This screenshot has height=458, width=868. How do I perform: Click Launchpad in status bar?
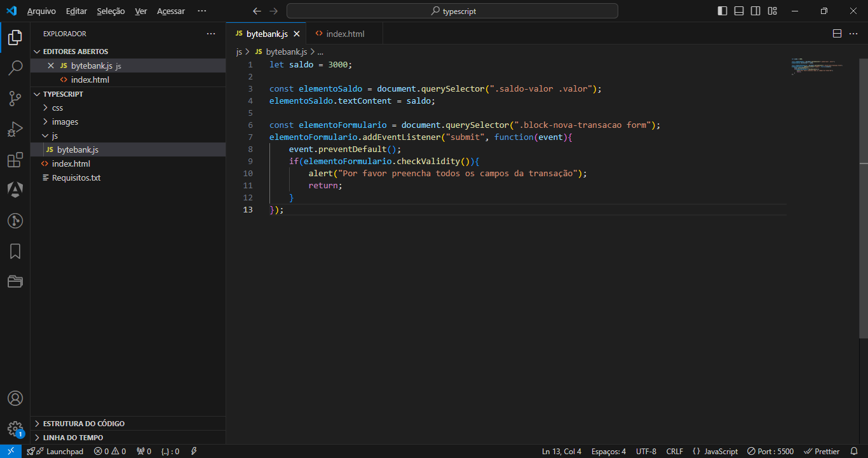[55, 451]
